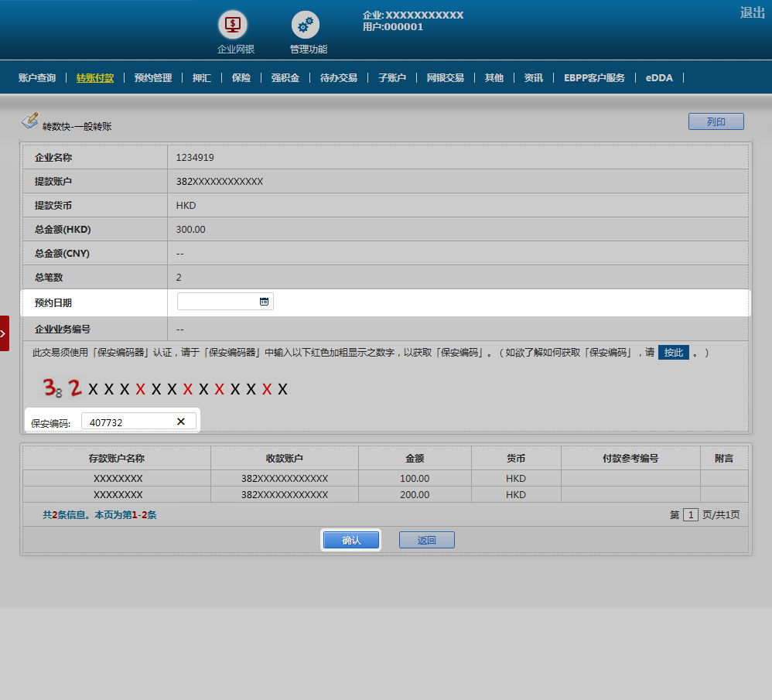772x700 pixels.
Task: Select the eDDA menu item
Action: (659, 78)
